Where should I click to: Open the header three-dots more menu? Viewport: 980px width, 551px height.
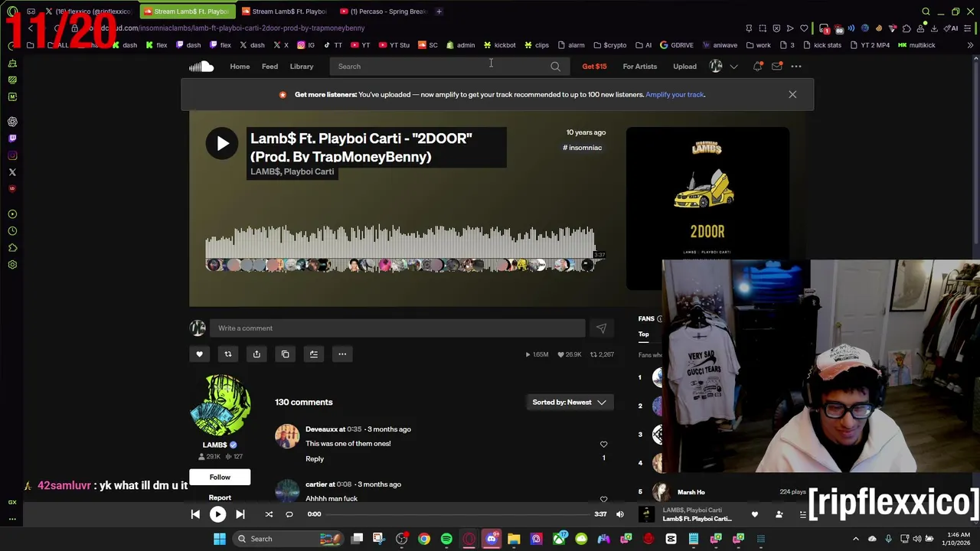[x=796, y=67]
